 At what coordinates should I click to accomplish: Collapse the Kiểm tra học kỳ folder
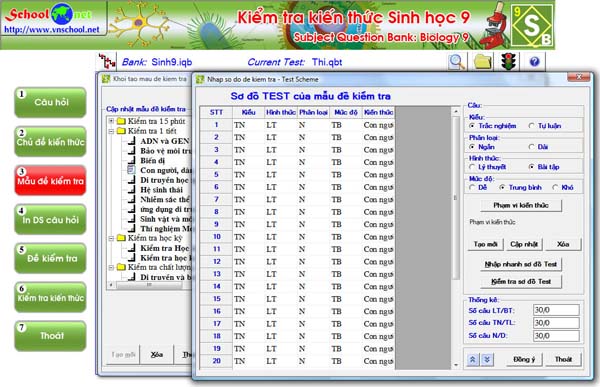[111, 238]
